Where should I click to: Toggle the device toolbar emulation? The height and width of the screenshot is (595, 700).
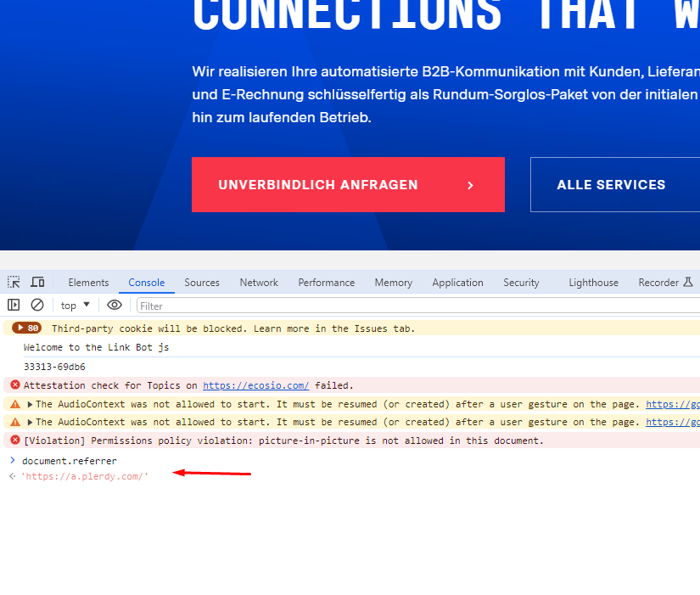(36, 281)
